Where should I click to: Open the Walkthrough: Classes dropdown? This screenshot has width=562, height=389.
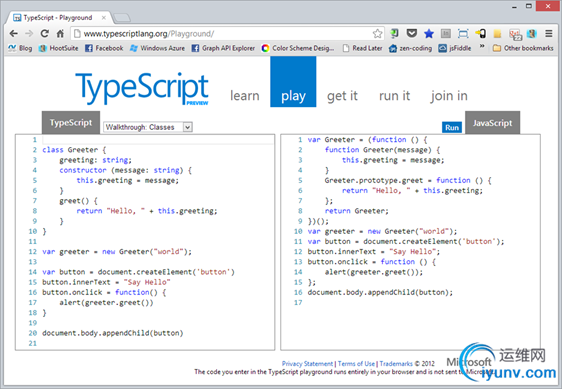point(148,127)
